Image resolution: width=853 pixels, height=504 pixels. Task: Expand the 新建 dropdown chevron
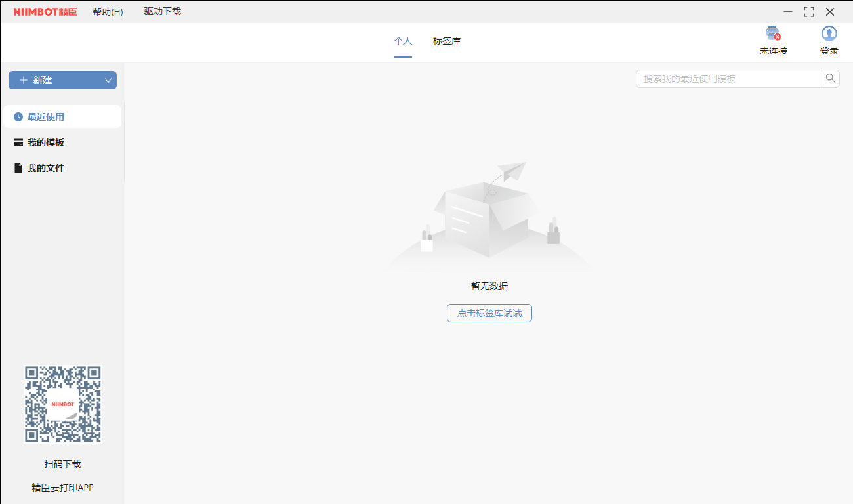click(108, 79)
